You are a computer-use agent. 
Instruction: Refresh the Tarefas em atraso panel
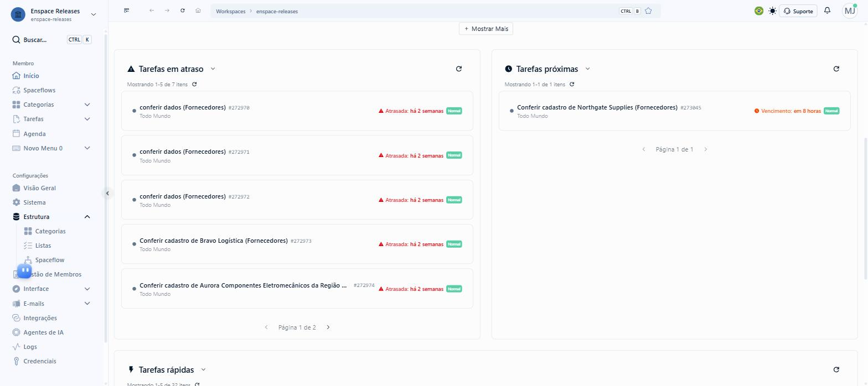point(458,69)
